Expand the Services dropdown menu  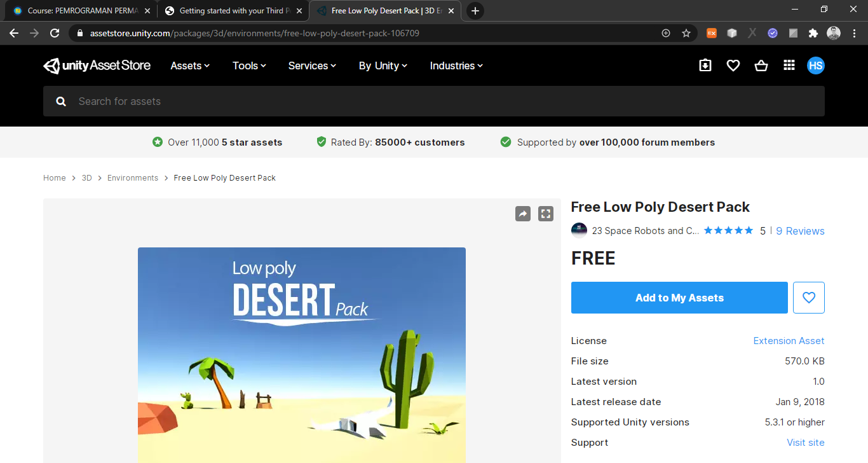[x=312, y=66]
